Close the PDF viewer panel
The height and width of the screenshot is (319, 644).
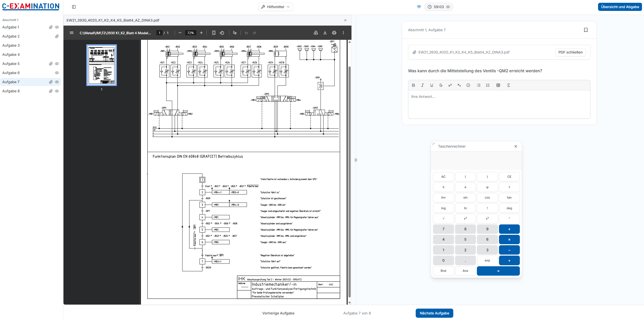(x=345, y=20)
